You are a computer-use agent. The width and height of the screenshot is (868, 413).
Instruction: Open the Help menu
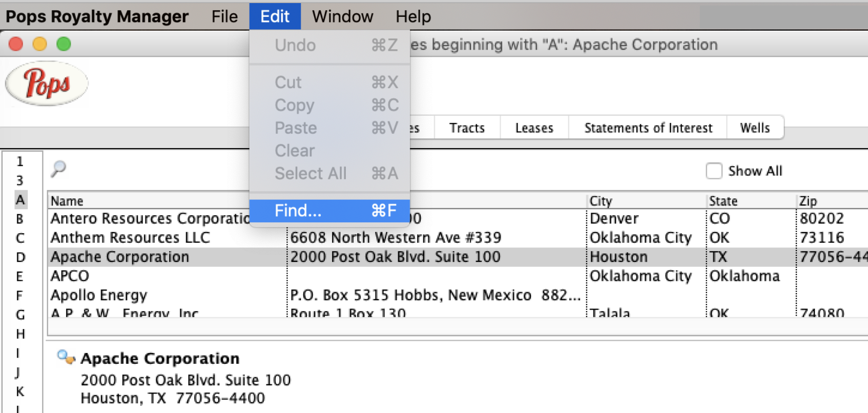[x=413, y=16]
